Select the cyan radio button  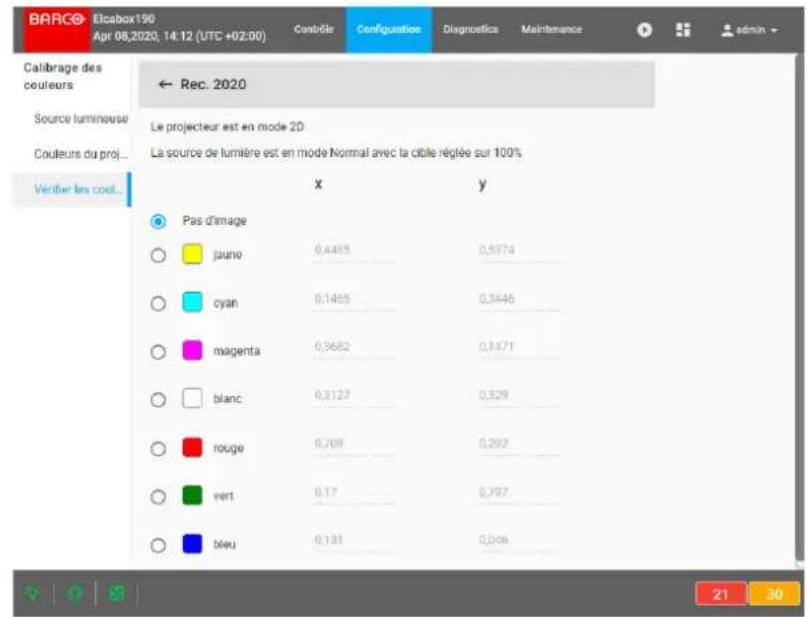coord(158,304)
